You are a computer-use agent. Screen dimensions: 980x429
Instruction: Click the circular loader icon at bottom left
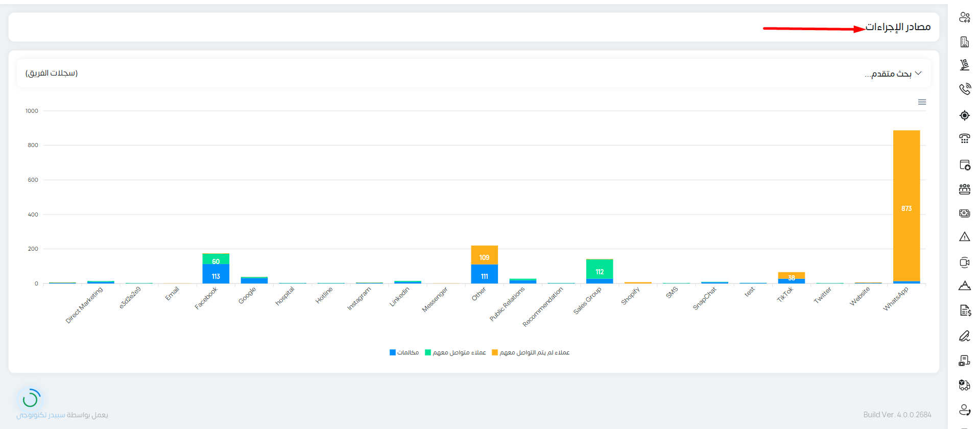(30, 398)
